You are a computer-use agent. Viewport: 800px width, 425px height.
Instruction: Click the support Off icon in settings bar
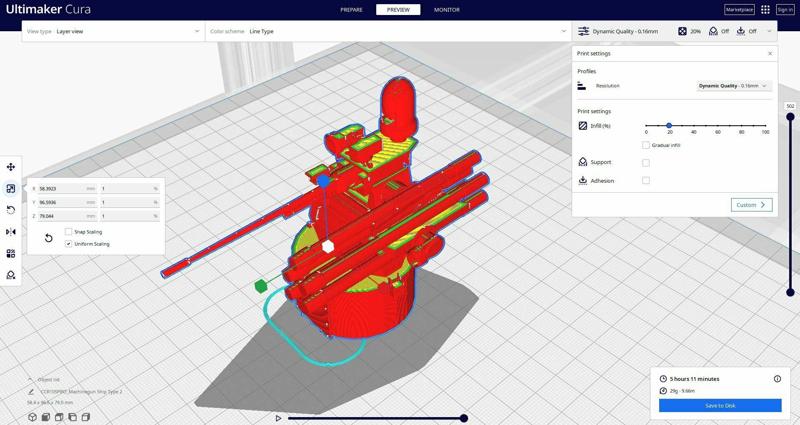tap(713, 31)
